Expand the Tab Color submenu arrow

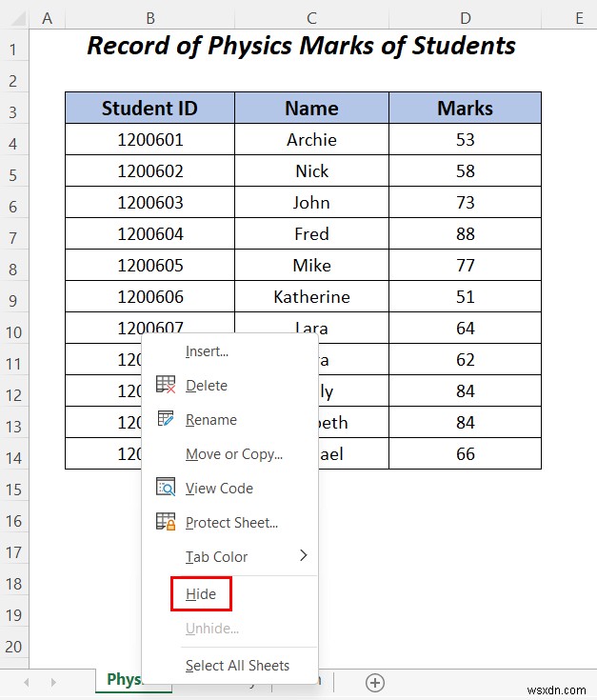click(x=304, y=555)
